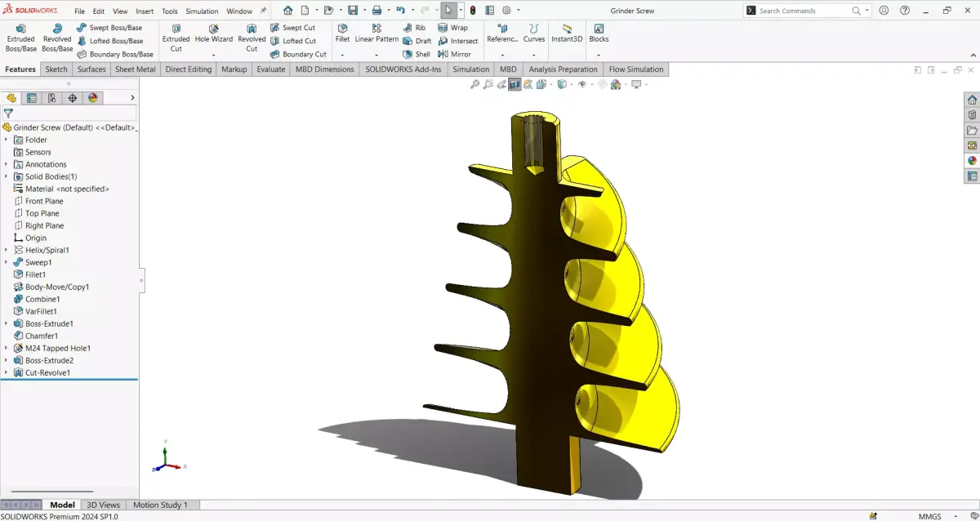This screenshot has width=980, height=521.
Task: Use the Mirror feature tool
Action: click(x=454, y=54)
